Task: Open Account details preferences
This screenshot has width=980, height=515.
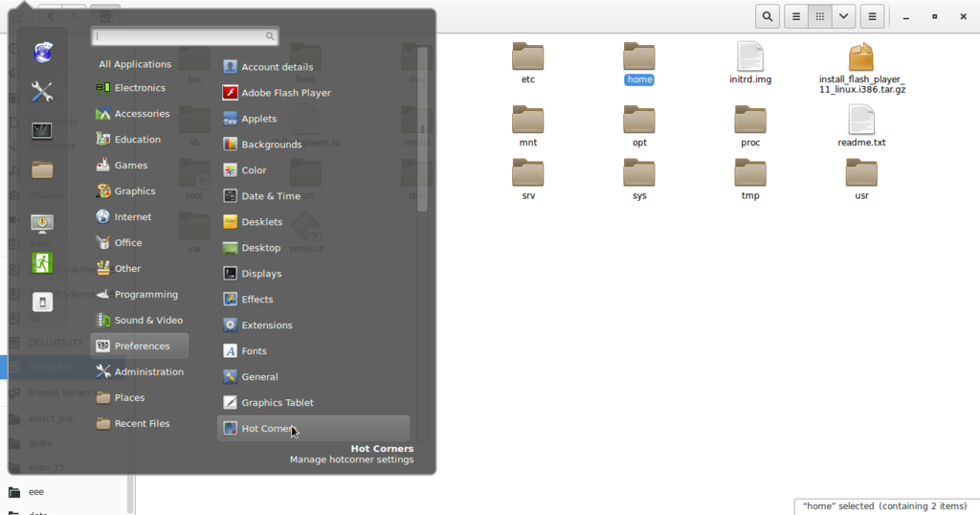Action: coord(313,67)
